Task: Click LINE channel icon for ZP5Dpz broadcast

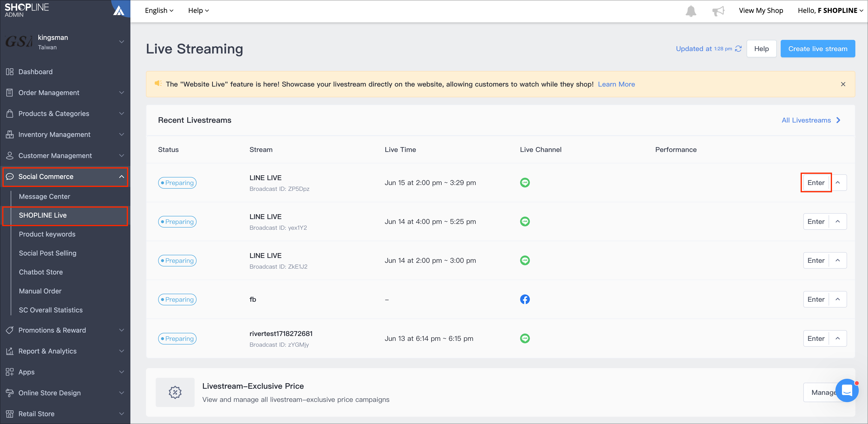Action: coord(525,183)
